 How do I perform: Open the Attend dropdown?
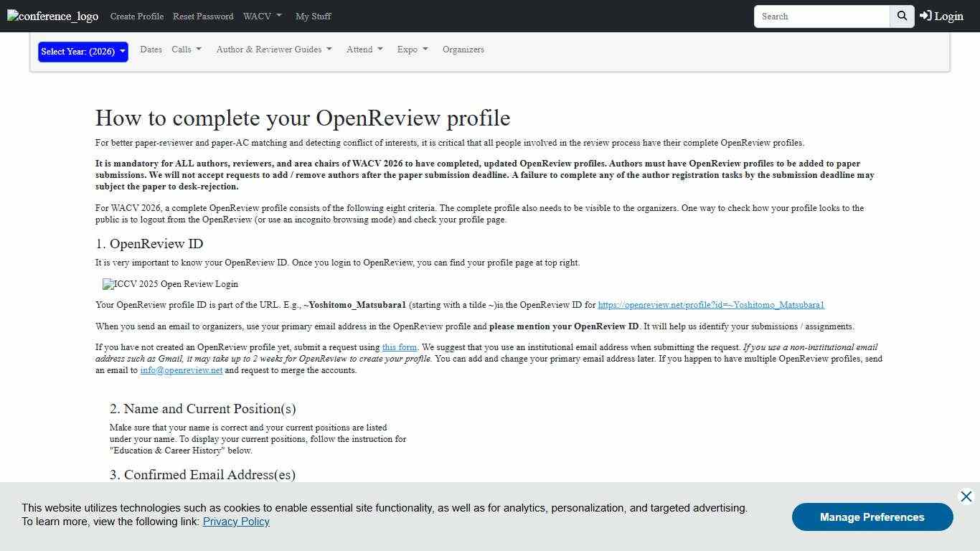point(364,50)
